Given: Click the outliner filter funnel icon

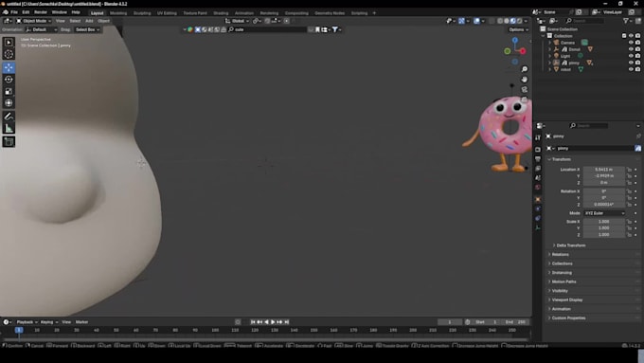Looking at the screenshot, I should click(x=625, y=21).
